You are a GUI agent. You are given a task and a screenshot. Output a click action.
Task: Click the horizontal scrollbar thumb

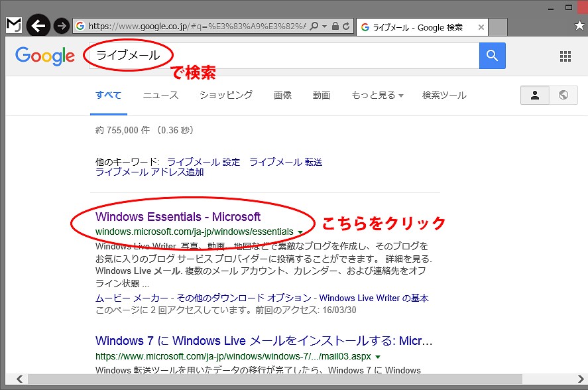point(275,379)
